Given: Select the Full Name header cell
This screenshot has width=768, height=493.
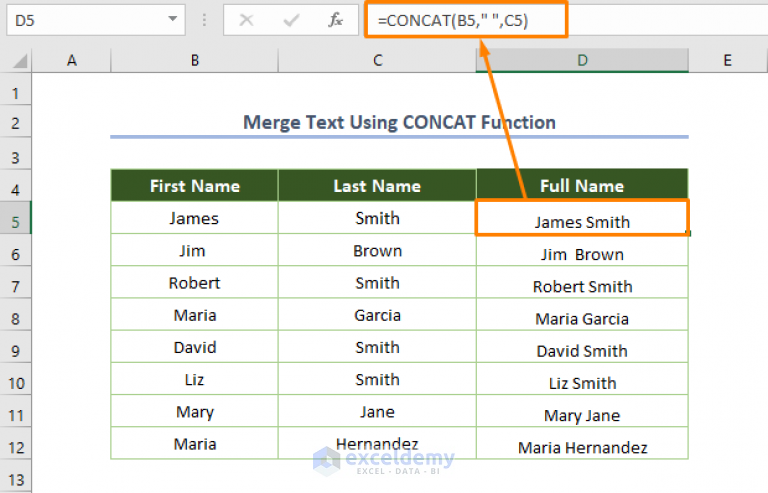Looking at the screenshot, I should (x=582, y=186).
